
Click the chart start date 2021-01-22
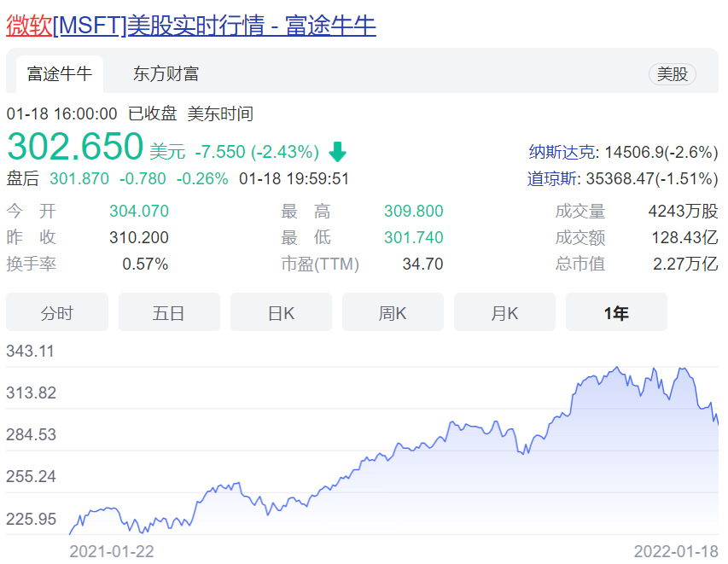(x=112, y=551)
